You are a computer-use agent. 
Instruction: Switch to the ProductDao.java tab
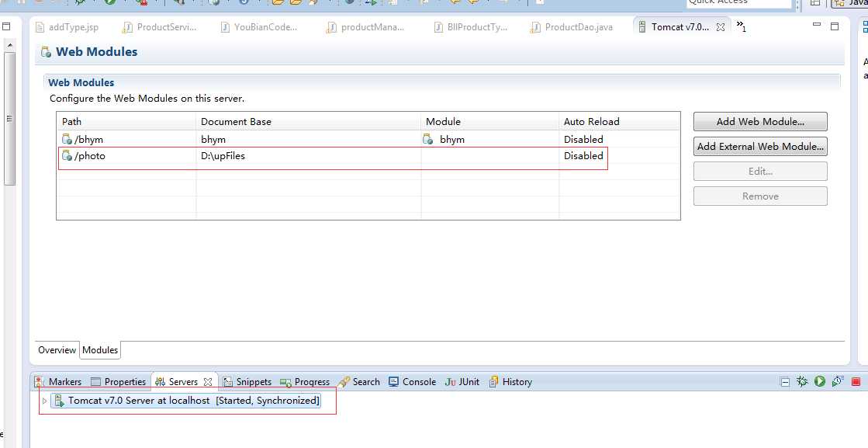tap(572, 26)
